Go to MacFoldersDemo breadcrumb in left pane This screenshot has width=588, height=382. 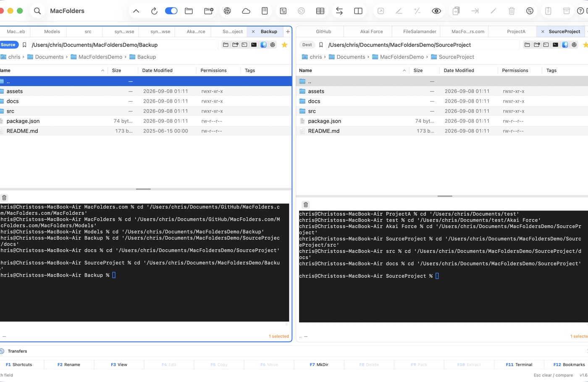[96, 57]
